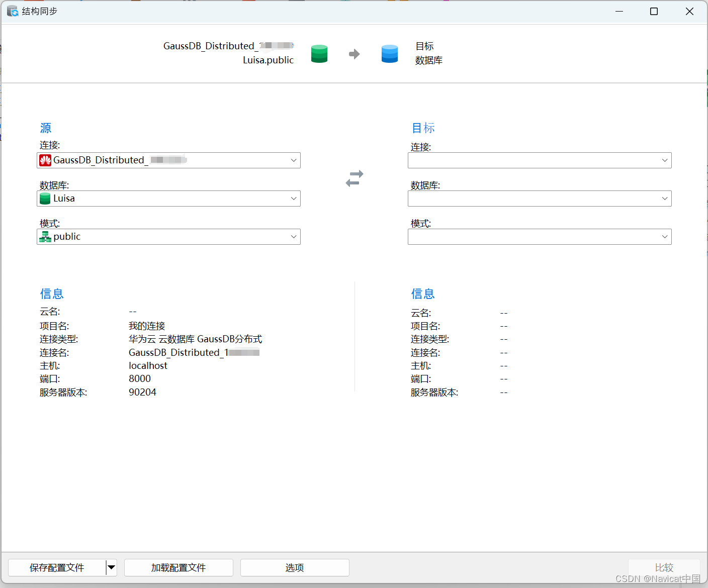Open the 选项 button
708x588 pixels.
295,567
